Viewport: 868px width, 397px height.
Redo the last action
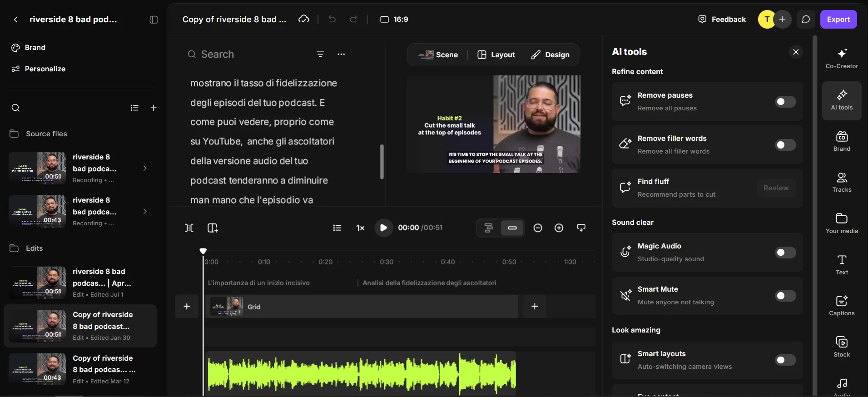click(x=353, y=19)
